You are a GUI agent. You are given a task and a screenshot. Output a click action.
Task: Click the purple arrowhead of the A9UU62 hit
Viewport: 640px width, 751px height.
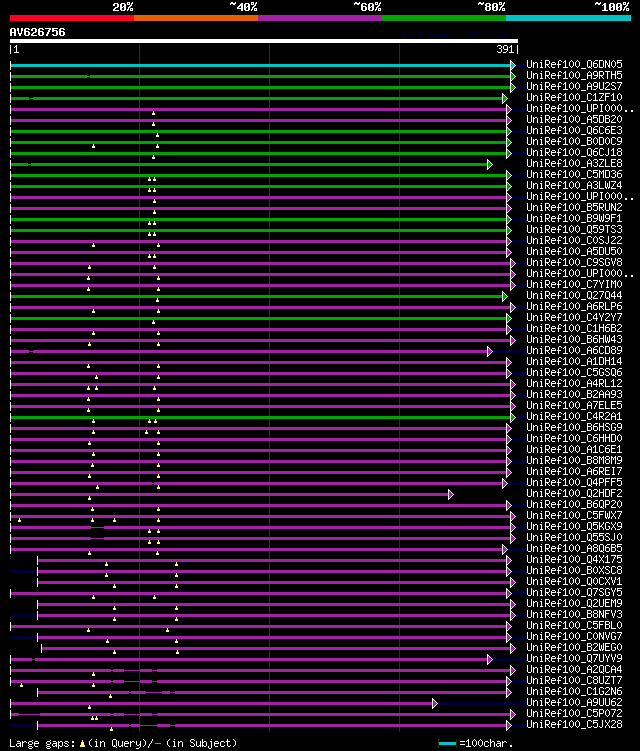pos(434,703)
